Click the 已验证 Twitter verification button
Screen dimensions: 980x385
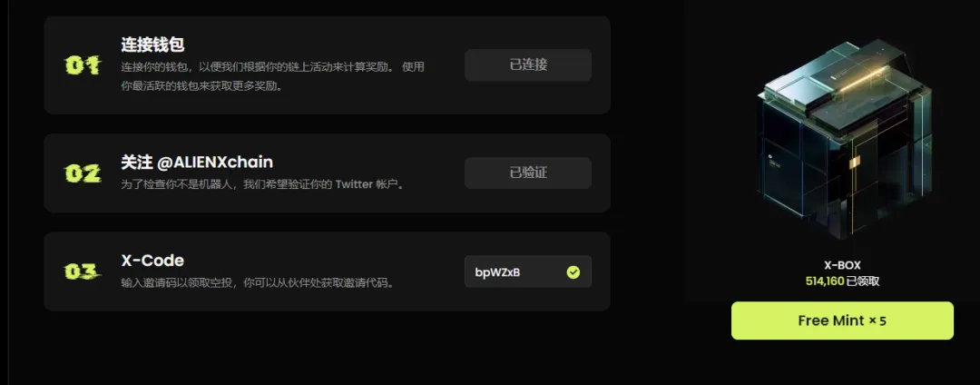tap(528, 173)
